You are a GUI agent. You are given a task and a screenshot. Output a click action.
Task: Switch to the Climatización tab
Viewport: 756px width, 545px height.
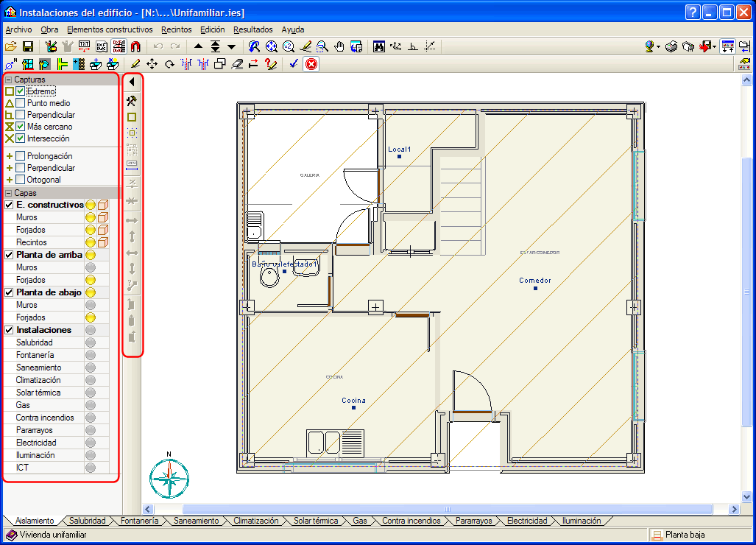pos(256,521)
